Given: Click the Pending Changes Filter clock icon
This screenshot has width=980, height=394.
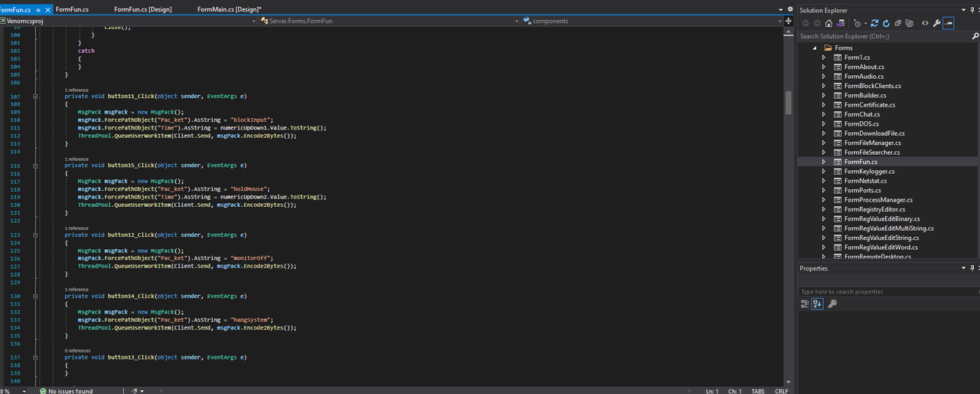Looking at the screenshot, I should [857, 23].
